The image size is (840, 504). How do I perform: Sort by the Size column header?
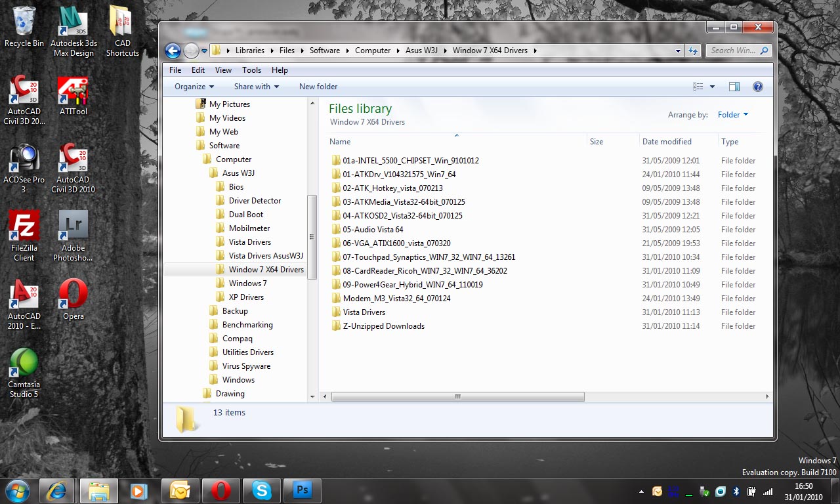click(613, 142)
